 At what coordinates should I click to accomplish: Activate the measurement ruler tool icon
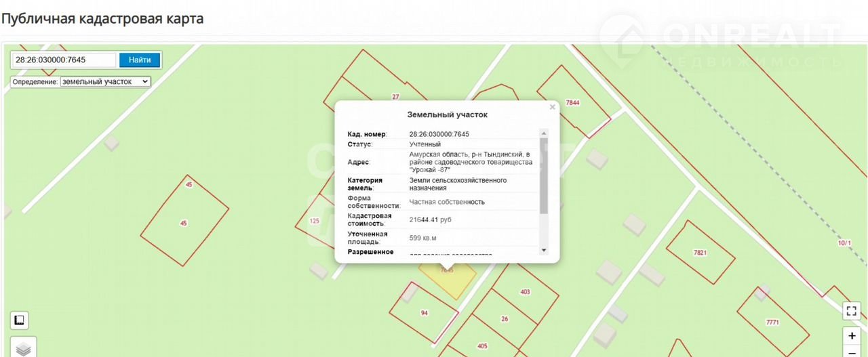pos(19,320)
